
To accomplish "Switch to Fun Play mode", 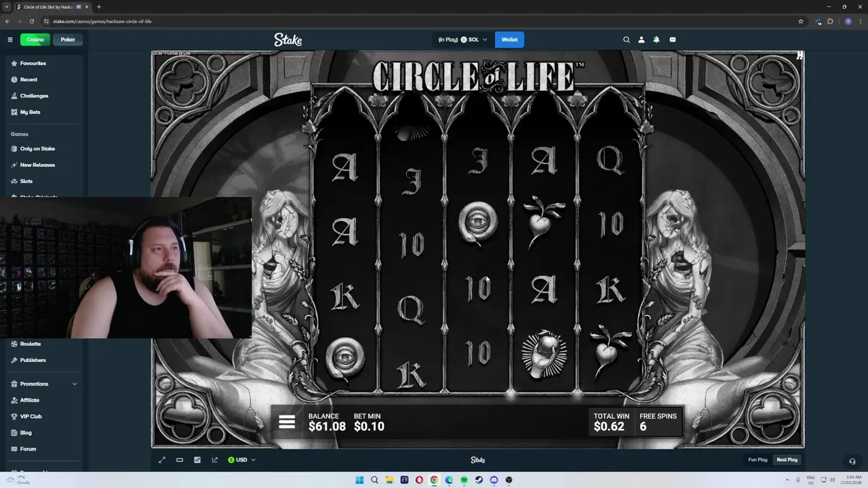I will coord(757,460).
